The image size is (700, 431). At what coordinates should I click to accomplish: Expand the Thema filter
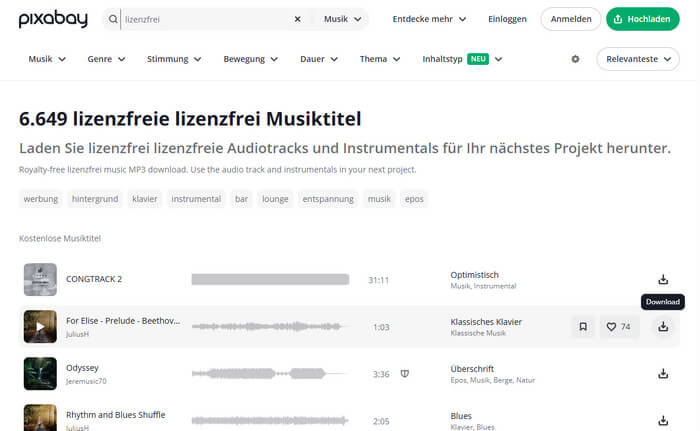coord(380,59)
